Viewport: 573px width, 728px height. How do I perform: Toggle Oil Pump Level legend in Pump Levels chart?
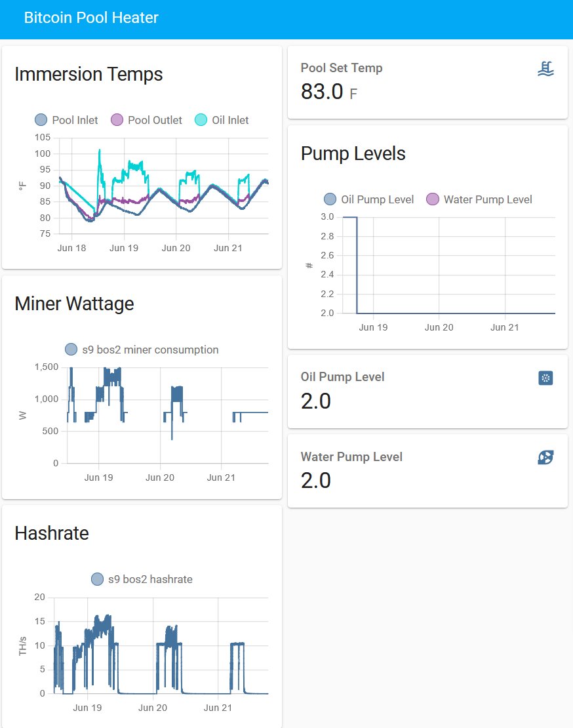[369, 199]
